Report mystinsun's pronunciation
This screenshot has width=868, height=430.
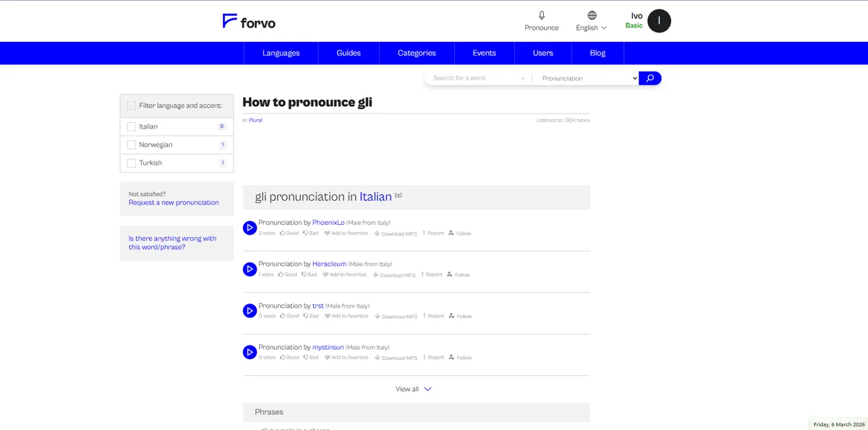[x=432, y=357]
